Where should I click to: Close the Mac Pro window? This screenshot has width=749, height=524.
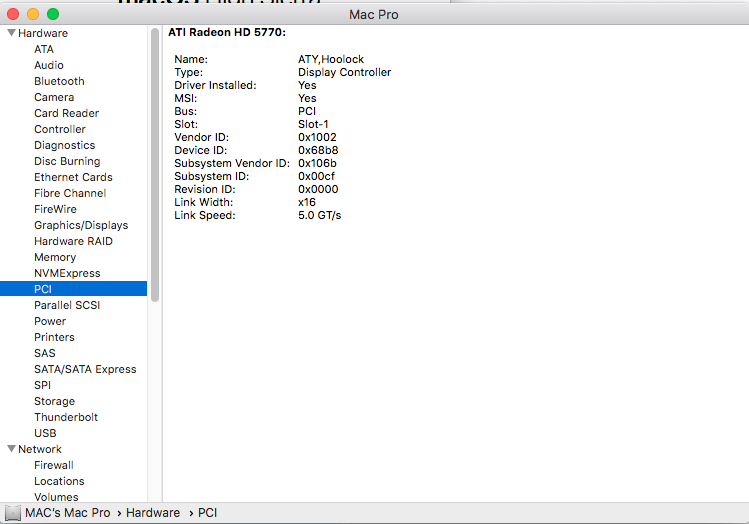pos(13,14)
